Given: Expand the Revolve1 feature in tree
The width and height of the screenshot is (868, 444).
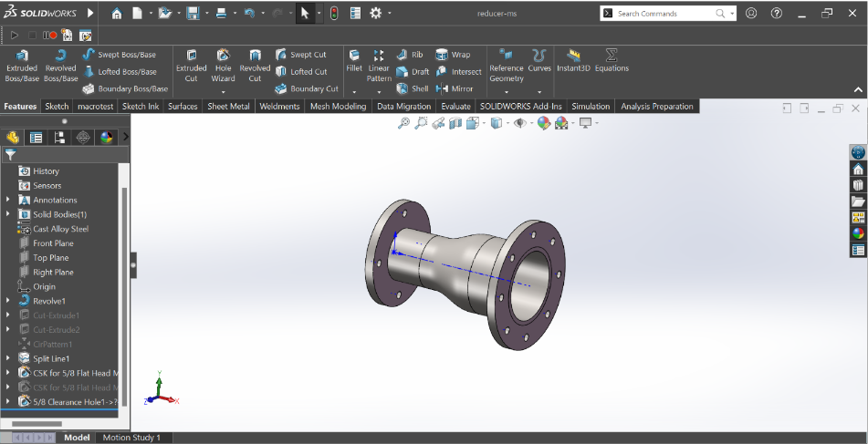Looking at the screenshot, I should (8, 301).
